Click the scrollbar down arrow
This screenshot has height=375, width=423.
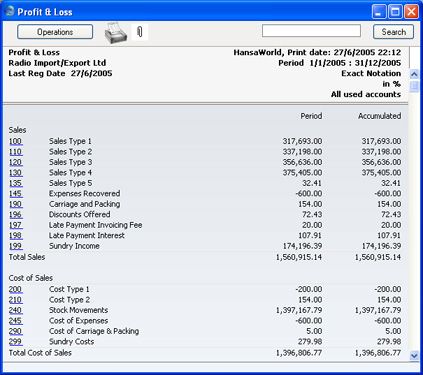coord(414,356)
